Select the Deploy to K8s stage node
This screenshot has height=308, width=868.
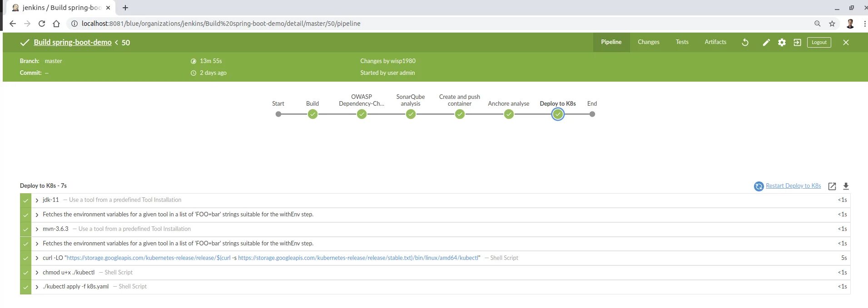(558, 114)
